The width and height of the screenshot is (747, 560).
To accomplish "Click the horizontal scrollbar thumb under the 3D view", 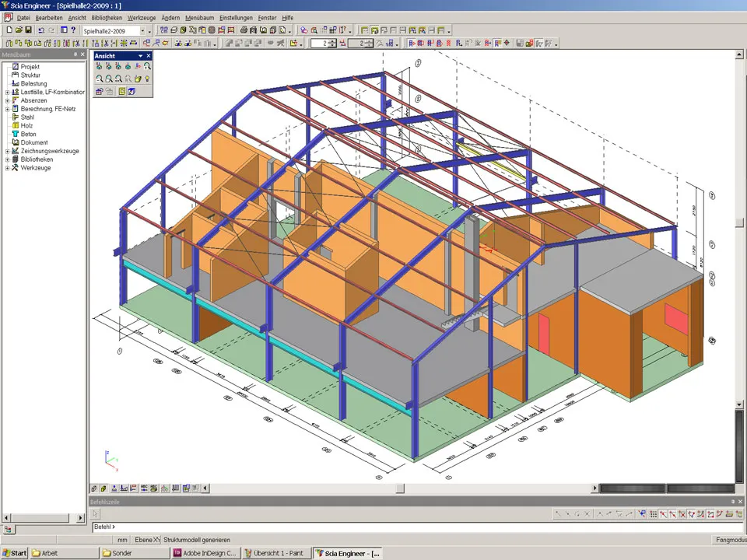I will point(400,488).
